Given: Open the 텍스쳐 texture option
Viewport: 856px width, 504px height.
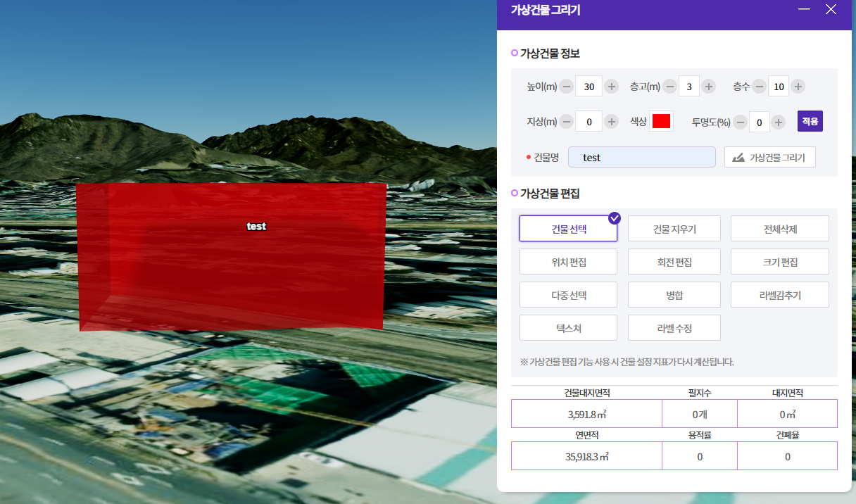Looking at the screenshot, I should [x=569, y=328].
